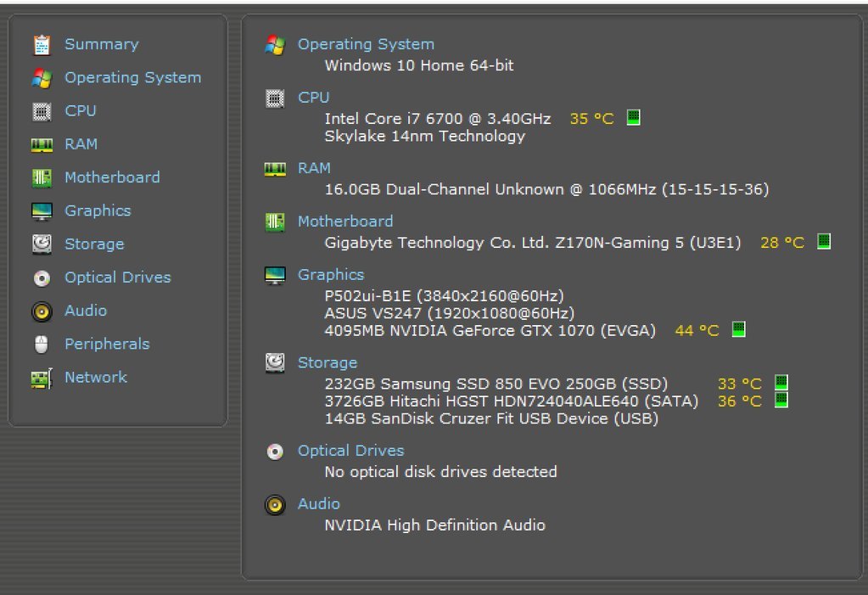Click the Motherboard icon in sidebar
The width and height of the screenshot is (868, 595).
[42, 178]
